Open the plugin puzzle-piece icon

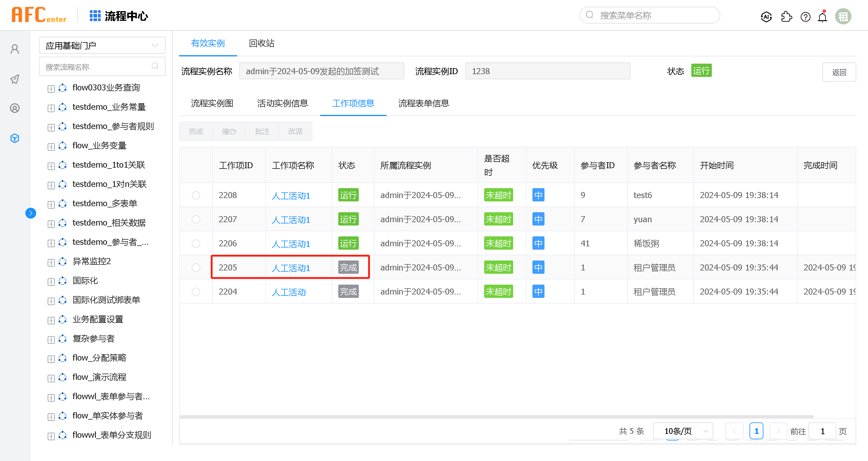click(786, 17)
